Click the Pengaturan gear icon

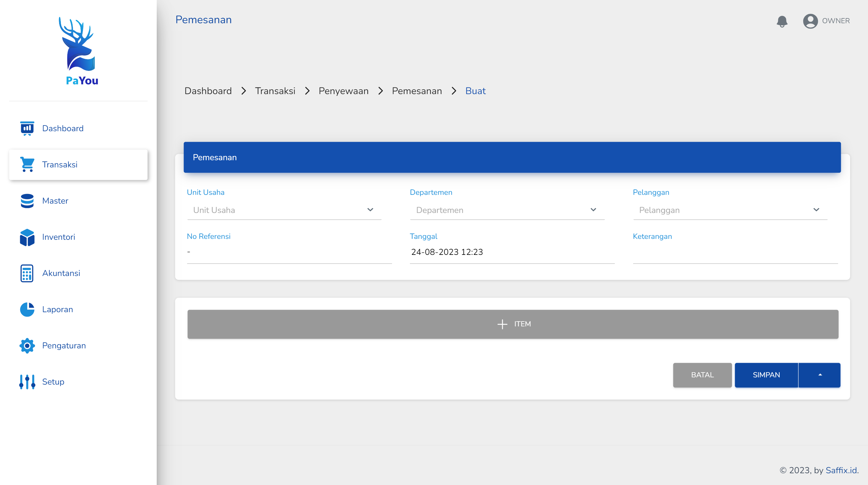click(x=27, y=346)
